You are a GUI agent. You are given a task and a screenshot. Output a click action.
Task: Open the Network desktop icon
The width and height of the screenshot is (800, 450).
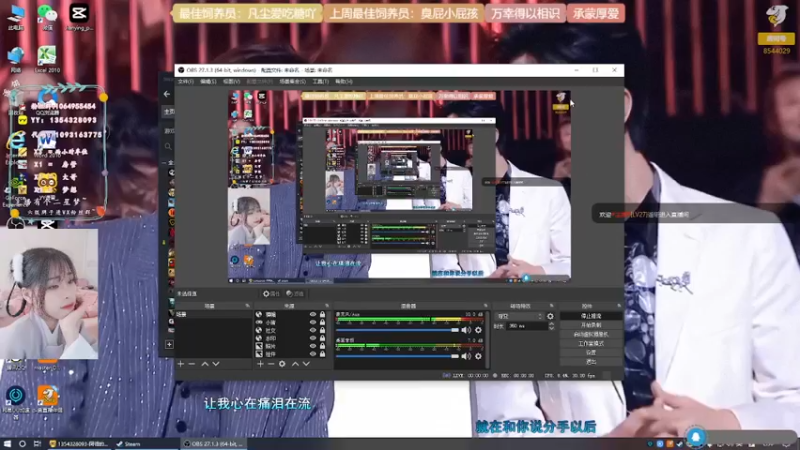[x=16, y=59]
